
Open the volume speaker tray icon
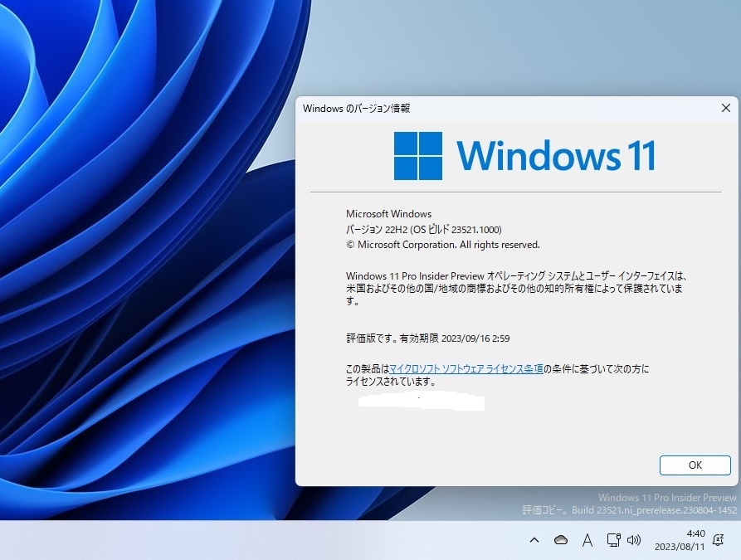pyautogui.click(x=634, y=540)
